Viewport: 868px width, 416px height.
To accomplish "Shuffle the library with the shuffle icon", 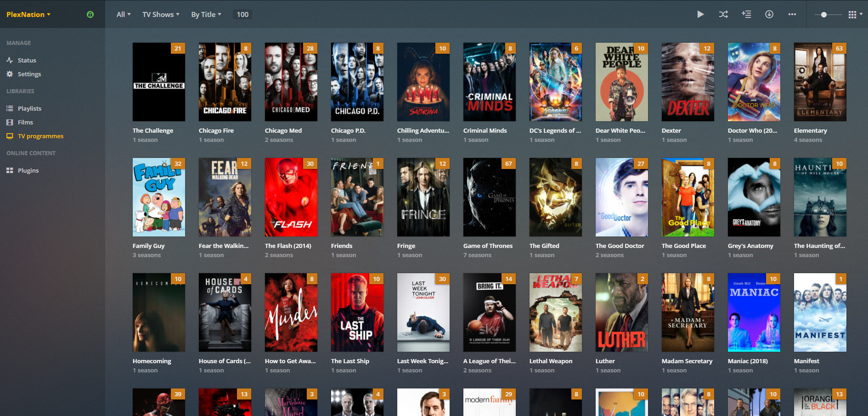I will 723,14.
